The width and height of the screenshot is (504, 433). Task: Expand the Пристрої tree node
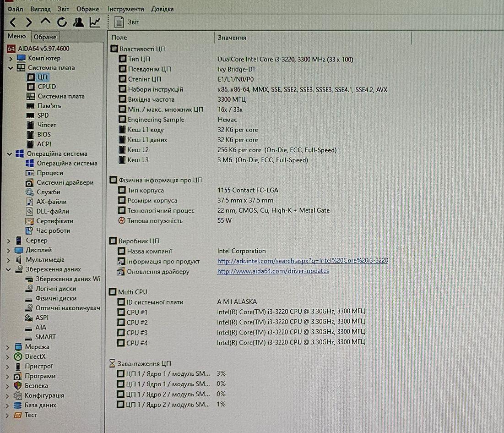[8, 367]
